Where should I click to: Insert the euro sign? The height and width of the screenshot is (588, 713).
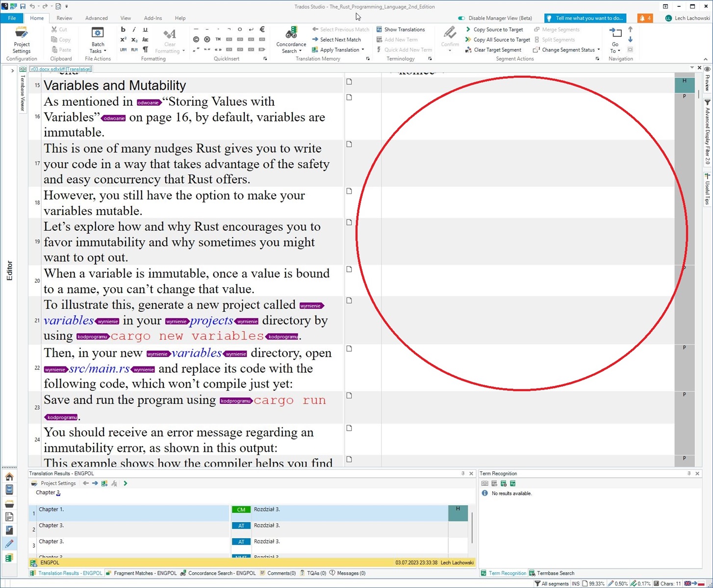262,29
